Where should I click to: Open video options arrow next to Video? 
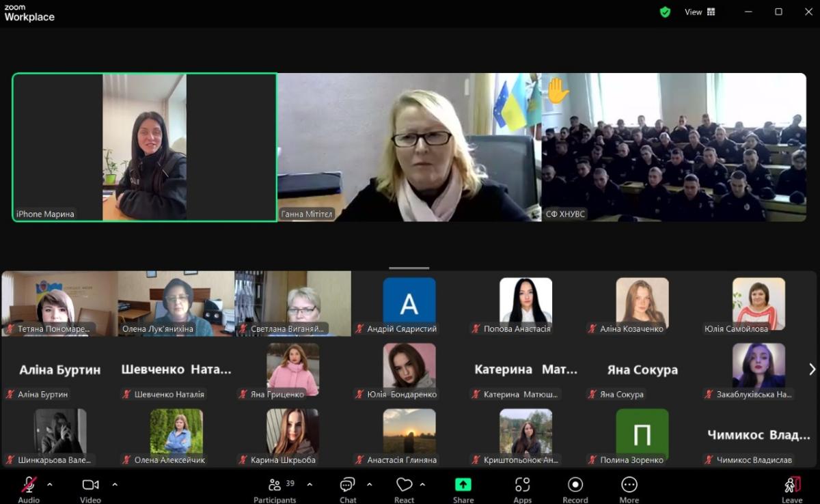pyautogui.click(x=115, y=484)
